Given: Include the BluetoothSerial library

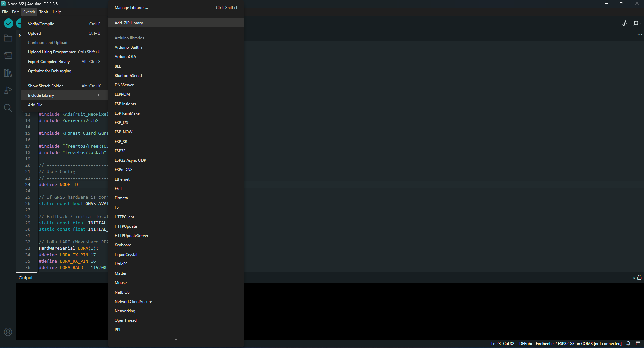Looking at the screenshot, I should pyautogui.click(x=176, y=76).
